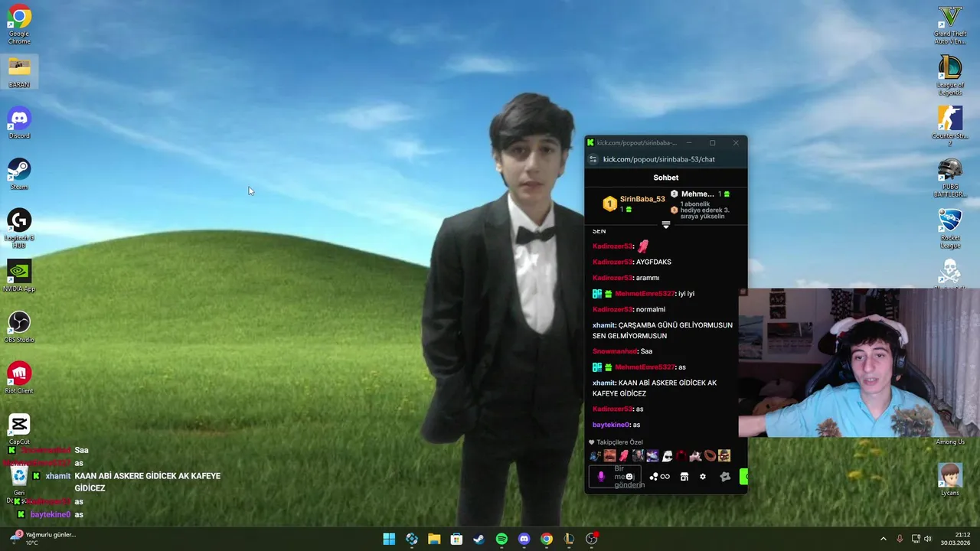Select the donut ring emote in chat

pos(710,456)
